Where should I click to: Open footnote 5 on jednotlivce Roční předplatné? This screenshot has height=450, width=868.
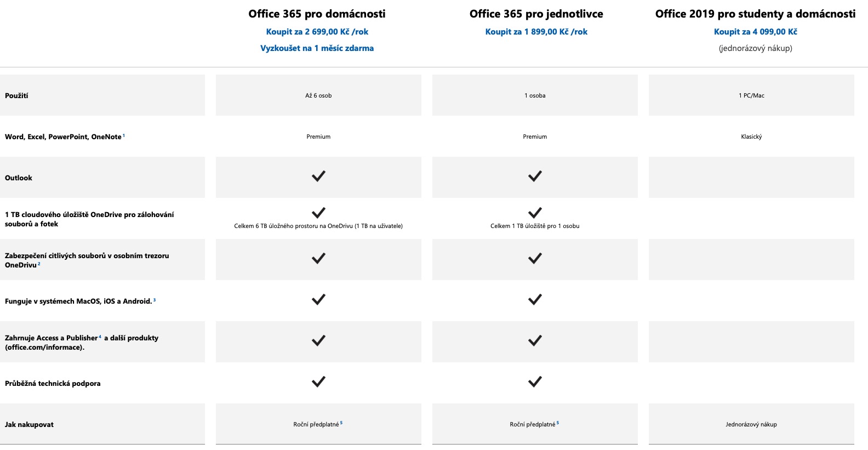558,423
